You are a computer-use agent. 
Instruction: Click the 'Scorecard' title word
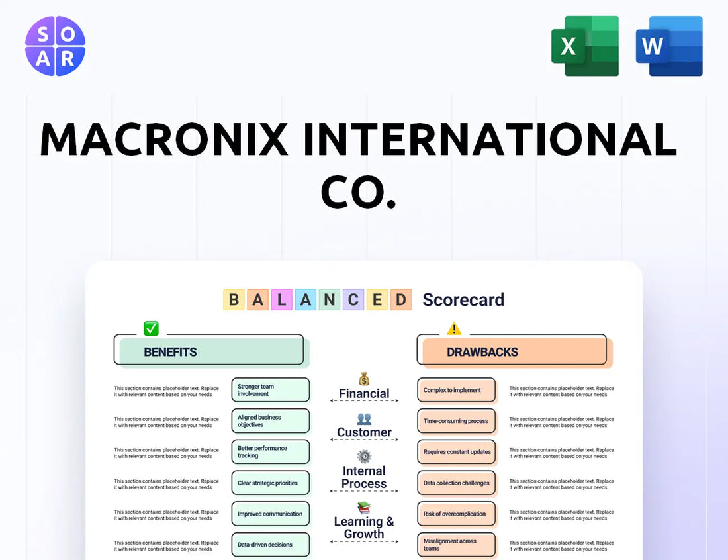click(463, 299)
